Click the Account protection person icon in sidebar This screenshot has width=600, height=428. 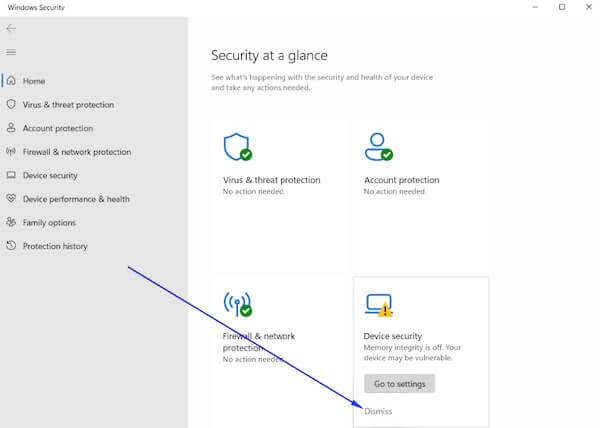click(12, 128)
